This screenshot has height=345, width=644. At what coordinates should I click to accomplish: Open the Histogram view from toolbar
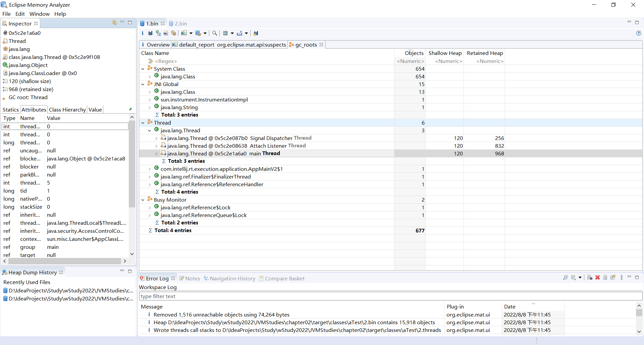[x=150, y=33]
